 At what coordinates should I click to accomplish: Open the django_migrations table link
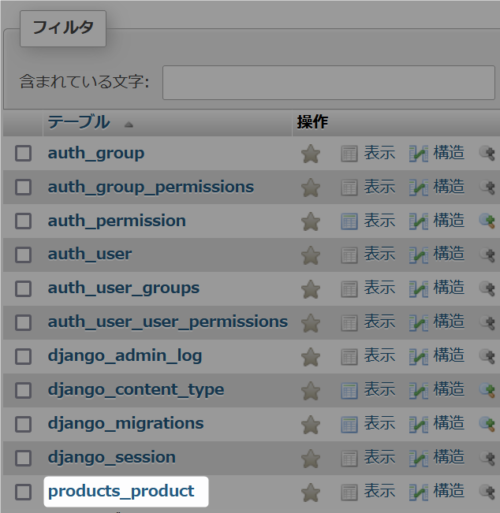(x=126, y=423)
